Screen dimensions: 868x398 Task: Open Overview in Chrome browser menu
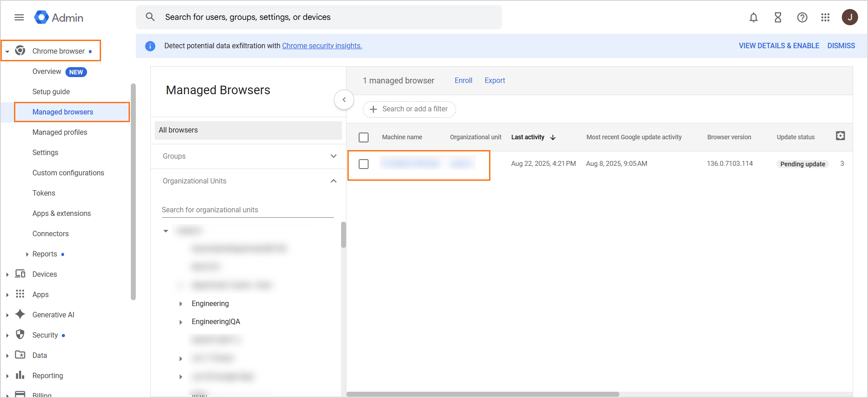pos(46,72)
